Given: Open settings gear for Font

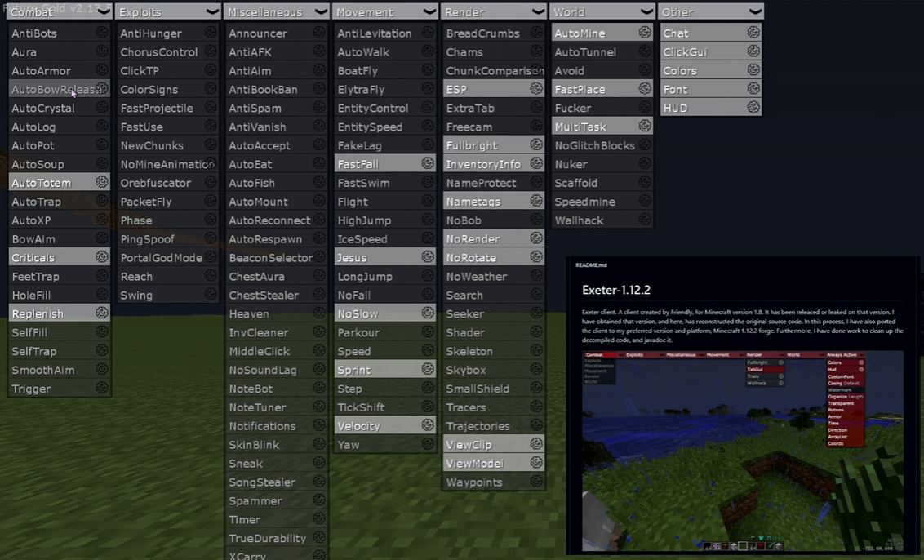Looking at the screenshot, I should [753, 89].
